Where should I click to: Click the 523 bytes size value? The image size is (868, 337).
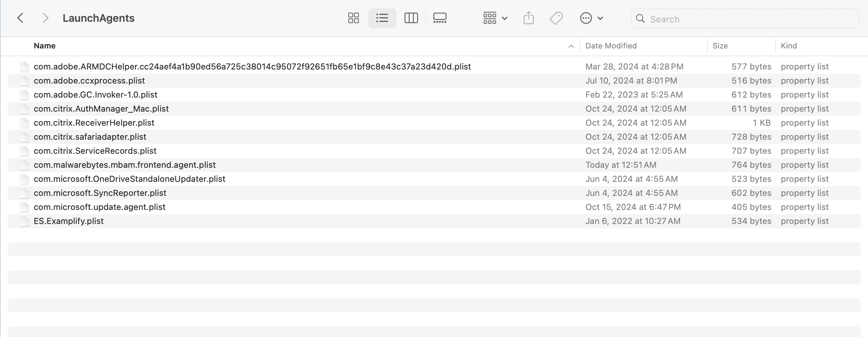point(751,179)
